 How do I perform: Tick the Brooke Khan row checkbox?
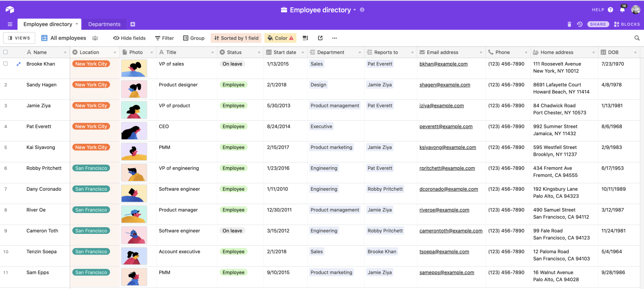pyautogui.click(x=6, y=64)
